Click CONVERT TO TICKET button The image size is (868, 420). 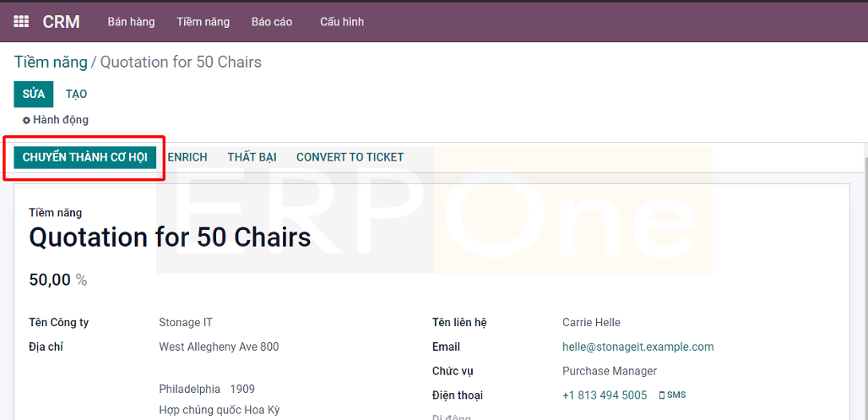350,157
